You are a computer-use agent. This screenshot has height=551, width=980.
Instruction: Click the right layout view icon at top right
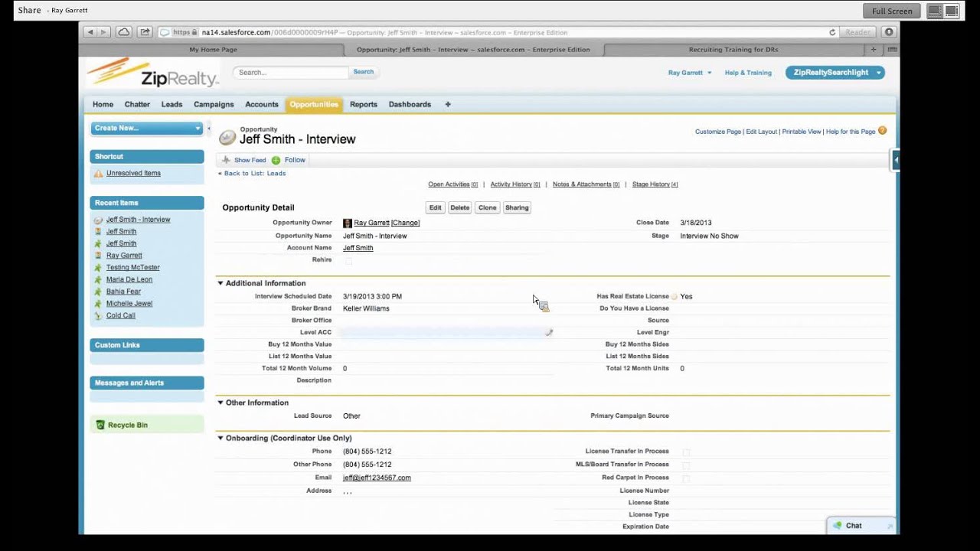coord(952,11)
